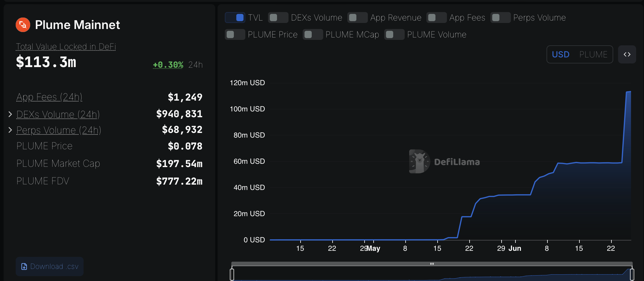Toggle the TVL chart switch

click(x=235, y=18)
